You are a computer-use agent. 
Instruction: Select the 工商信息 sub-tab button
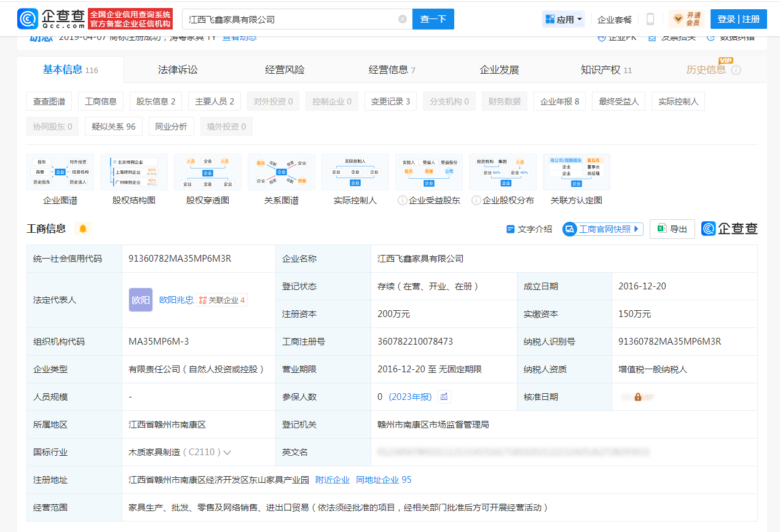[x=101, y=101]
